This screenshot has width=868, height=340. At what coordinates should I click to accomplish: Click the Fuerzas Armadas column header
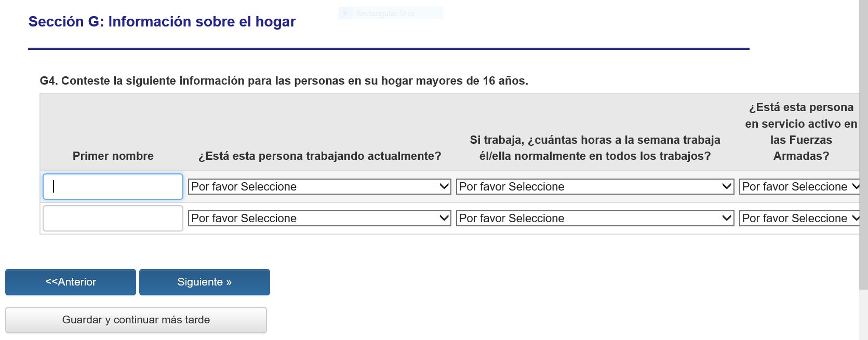800,131
